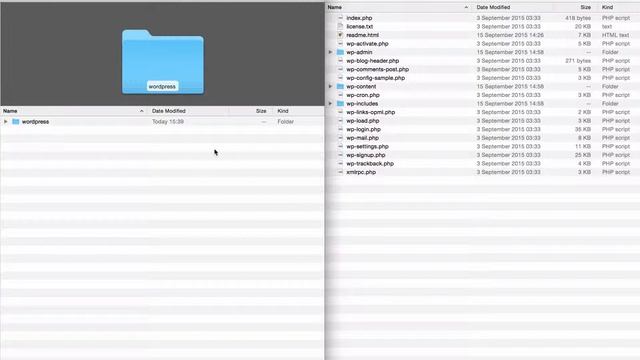
Task: Select the wp-includes folder name
Action: point(362,104)
